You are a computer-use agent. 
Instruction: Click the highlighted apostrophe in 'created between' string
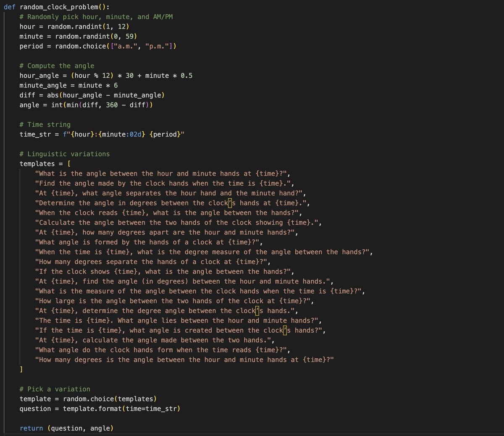(285, 331)
